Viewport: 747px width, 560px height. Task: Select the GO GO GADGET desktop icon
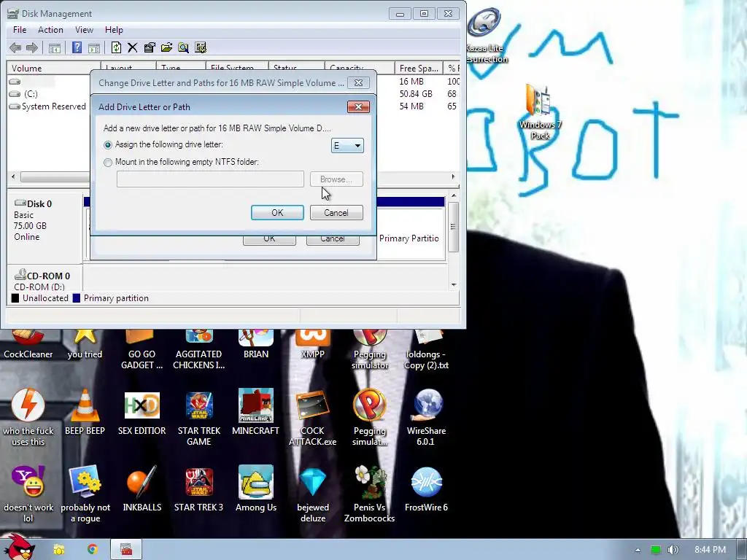click(x=142, y=349)
